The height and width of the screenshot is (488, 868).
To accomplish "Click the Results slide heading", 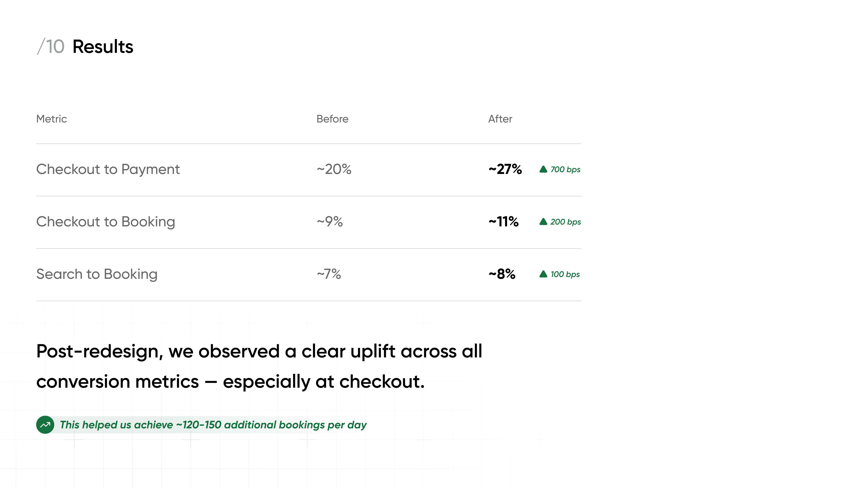I will (x=103, y=47).
